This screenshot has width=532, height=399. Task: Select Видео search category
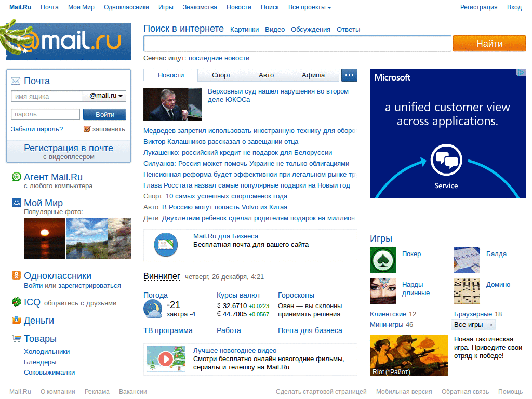275,30
